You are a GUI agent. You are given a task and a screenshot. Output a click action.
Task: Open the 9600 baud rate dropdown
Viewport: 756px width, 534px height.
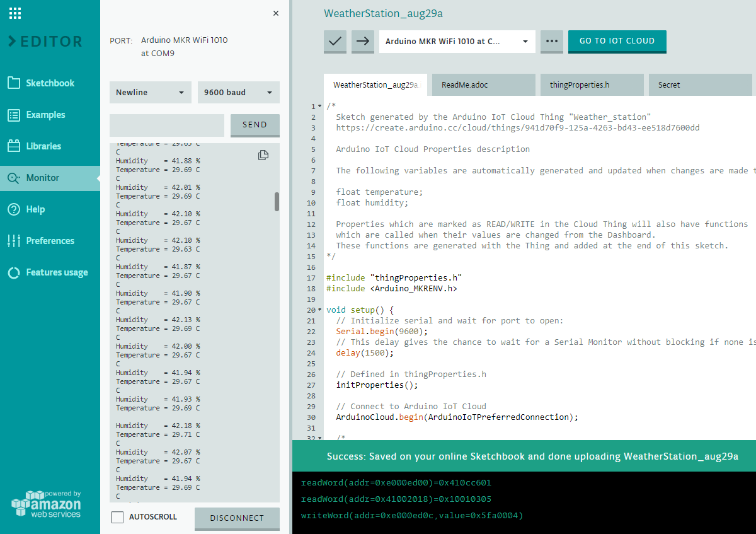pos(239,92)
